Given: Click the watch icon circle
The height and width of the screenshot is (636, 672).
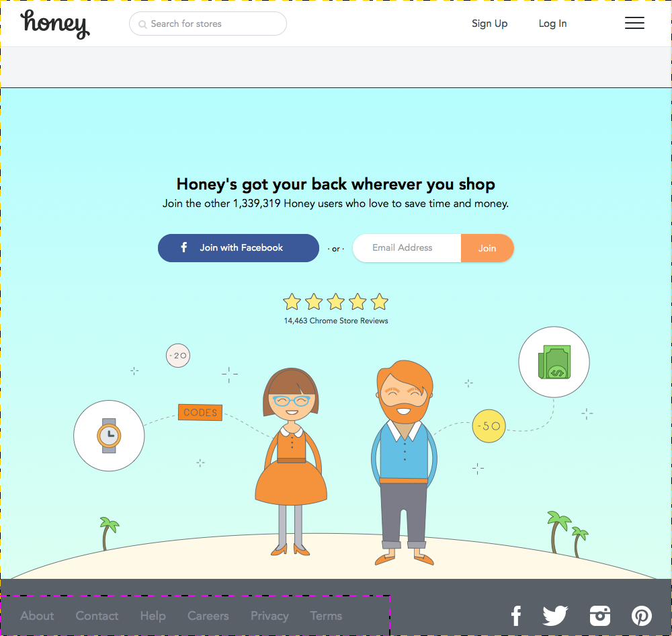Looking at the screenshot, I should pos(109,436).
